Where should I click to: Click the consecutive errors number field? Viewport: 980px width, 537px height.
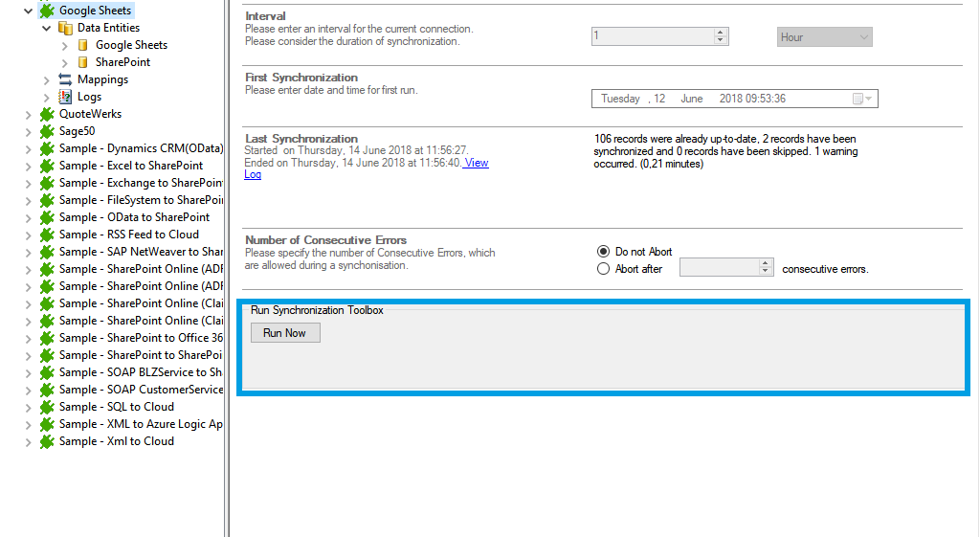tap(718, 269)
